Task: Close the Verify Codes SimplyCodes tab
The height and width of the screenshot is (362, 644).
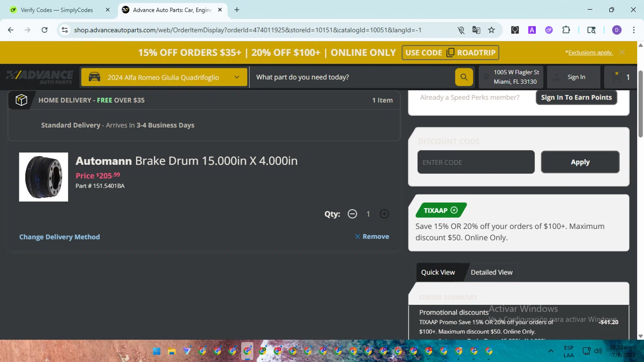Action: click(108, 10)
